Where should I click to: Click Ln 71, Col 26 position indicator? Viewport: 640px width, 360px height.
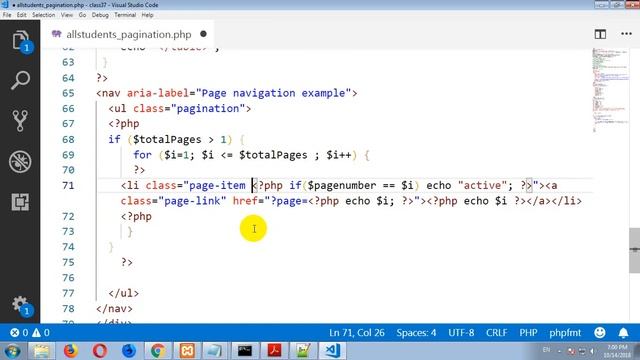[357, 333]
